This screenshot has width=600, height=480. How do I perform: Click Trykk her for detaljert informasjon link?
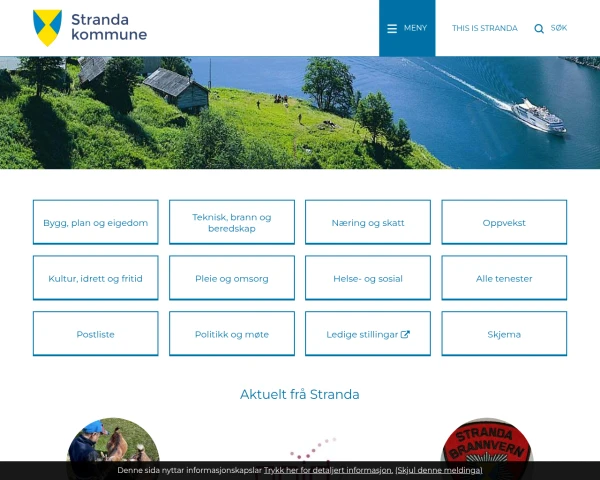pyautogui.click(x=328, y=470)
